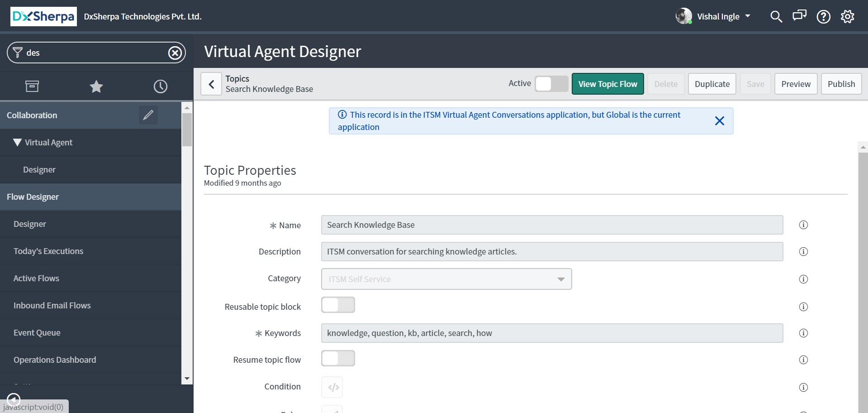Clear the navigation filter text
Viewport: 868px width, 413px height.
pos(175,53)
